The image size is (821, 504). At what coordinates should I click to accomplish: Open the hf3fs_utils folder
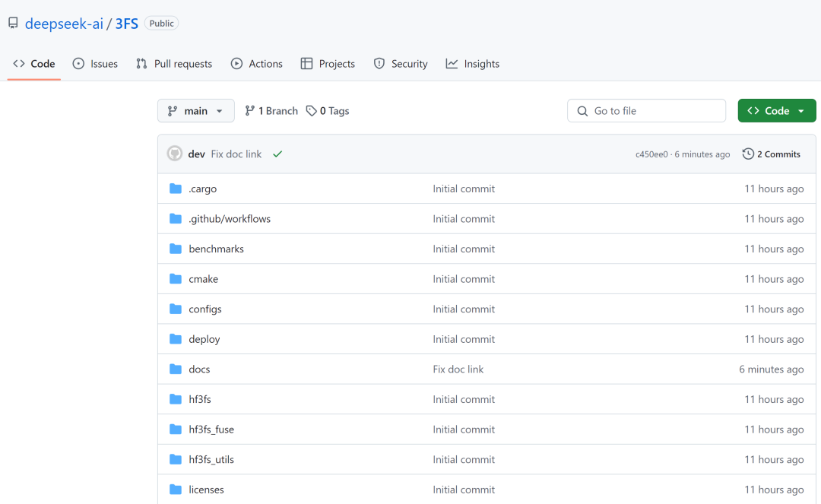pyautogui.click(x=211, y=459)
